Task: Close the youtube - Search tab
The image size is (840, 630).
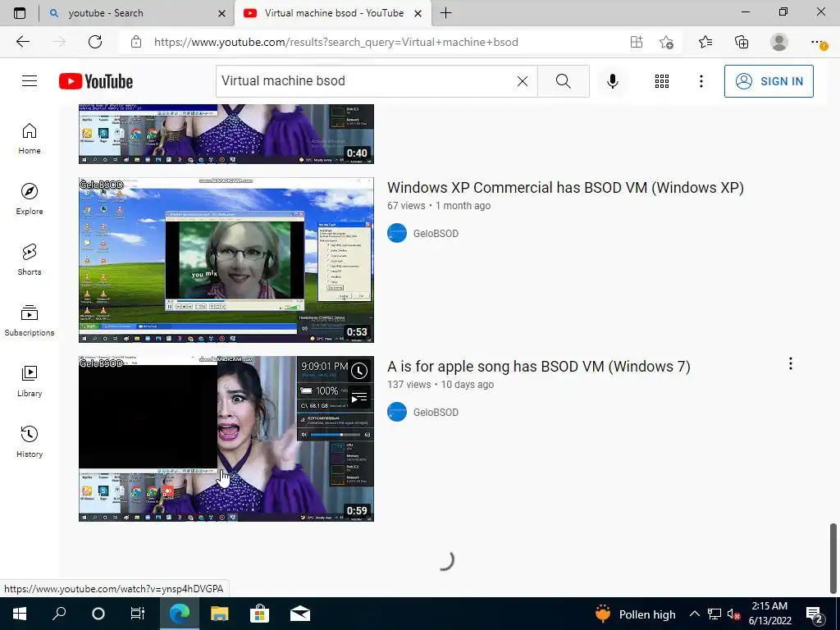Action: (x=221, y=13)
